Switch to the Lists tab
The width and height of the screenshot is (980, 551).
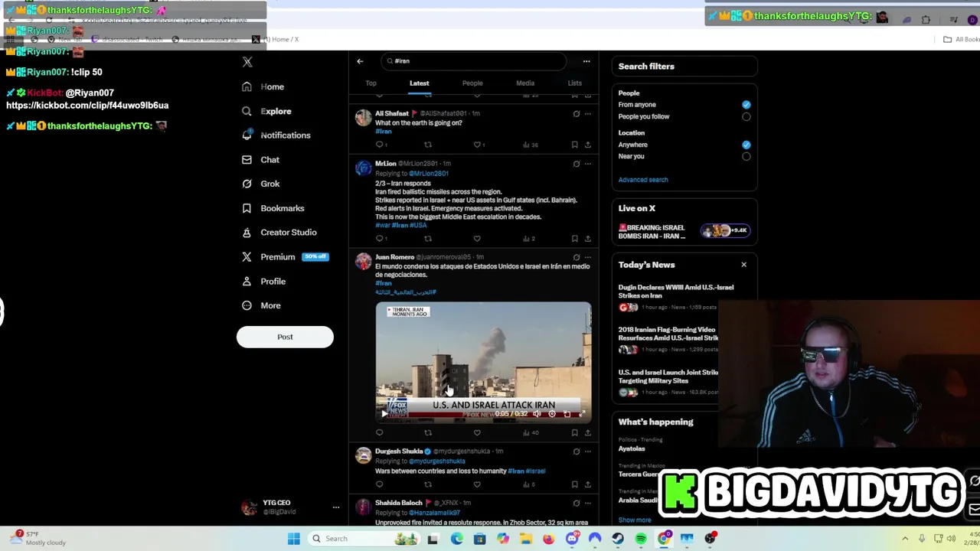tap(574, 83)
